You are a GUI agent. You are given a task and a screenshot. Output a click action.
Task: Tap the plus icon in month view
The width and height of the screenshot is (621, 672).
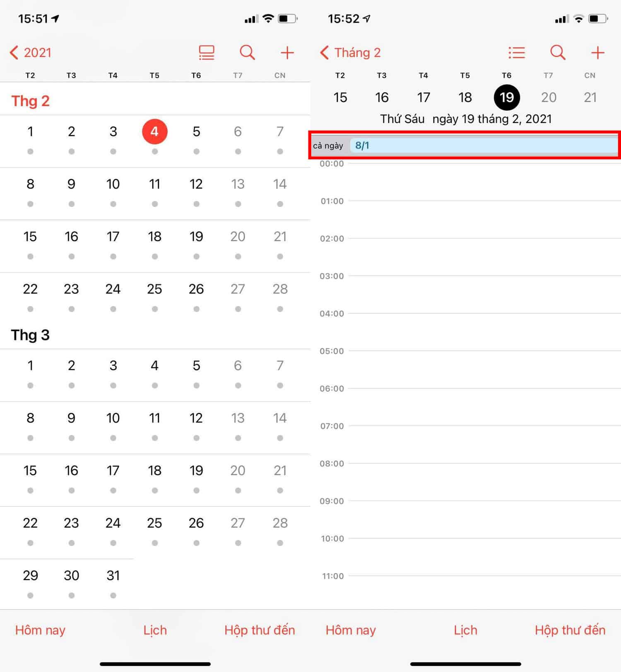(287, 53)
